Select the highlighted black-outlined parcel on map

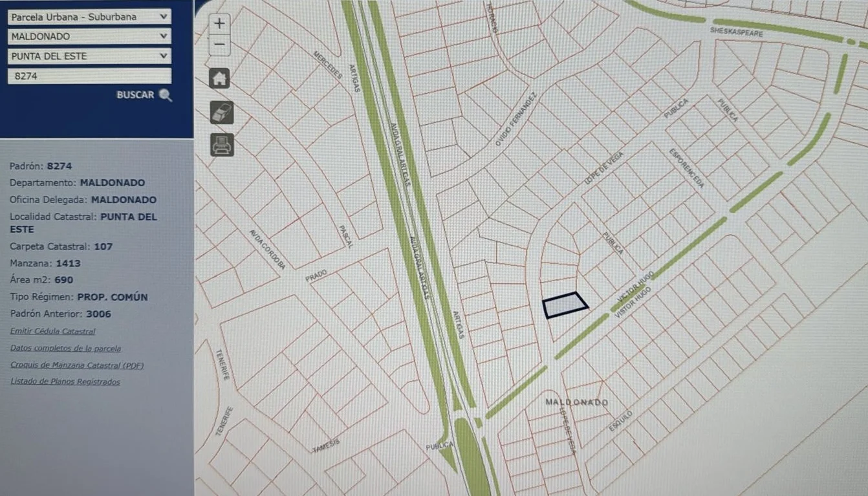(564, 305)
